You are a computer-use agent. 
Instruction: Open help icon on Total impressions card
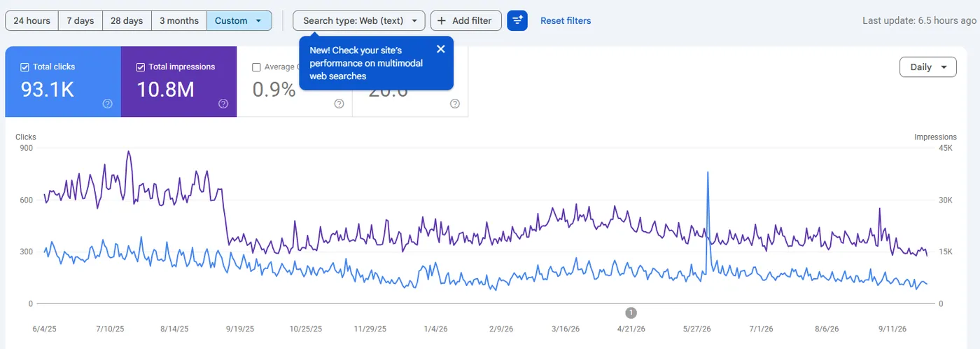point(223,104)
